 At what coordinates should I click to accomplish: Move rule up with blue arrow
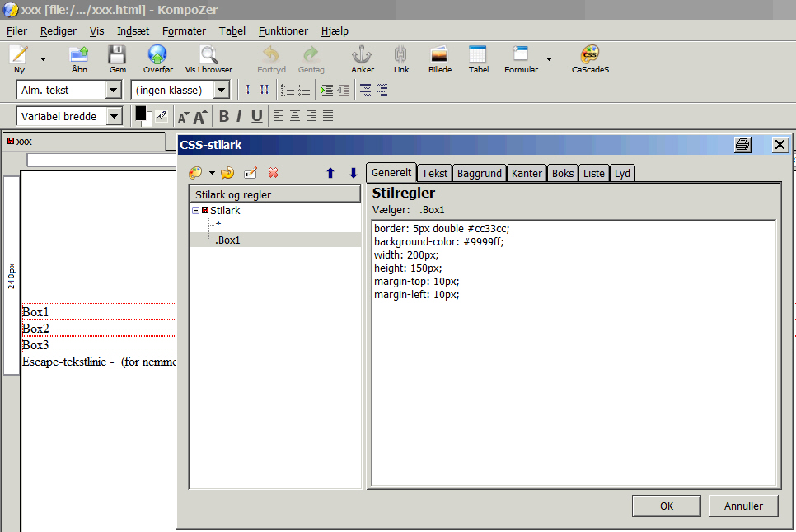pyautogui.click(x=330, y=173)
